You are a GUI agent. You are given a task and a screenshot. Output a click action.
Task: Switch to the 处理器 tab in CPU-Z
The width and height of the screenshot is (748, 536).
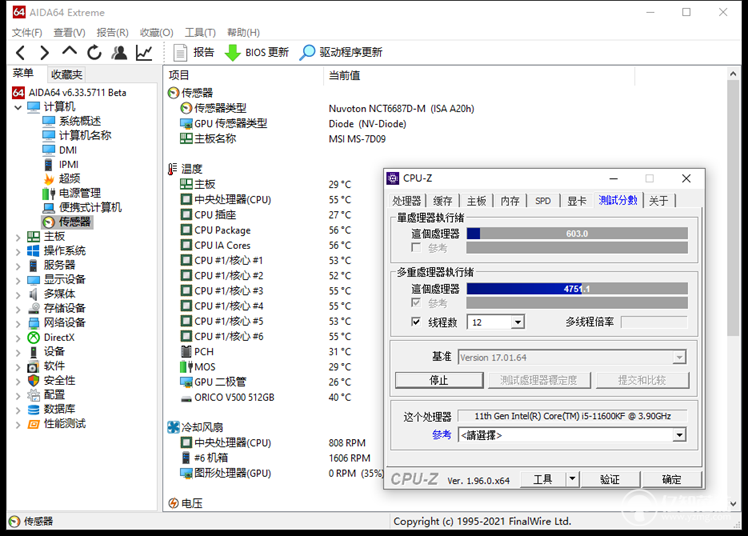pos(406,201)
